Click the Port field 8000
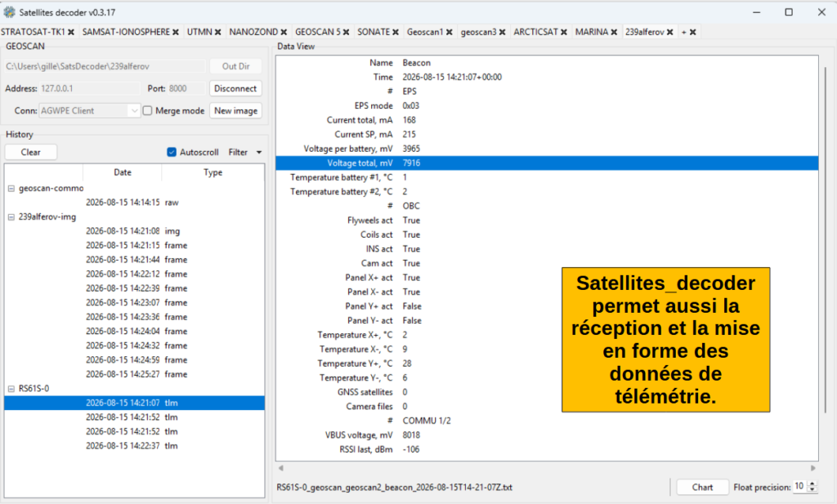The width and height of the screenshot is (837, 504). tap(186, 88)
